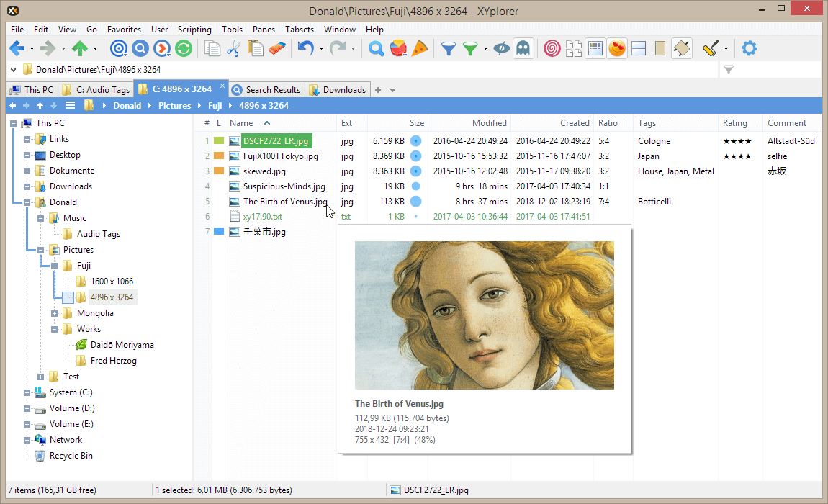Cut the selected file using scissors icon

click(234, 48)
